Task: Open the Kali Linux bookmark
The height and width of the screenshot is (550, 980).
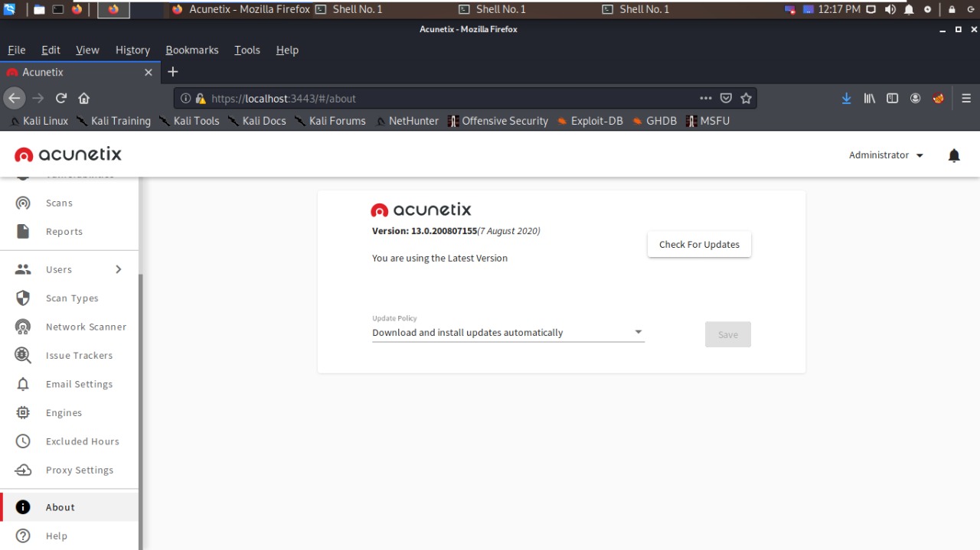Action: tap(38, 121)
